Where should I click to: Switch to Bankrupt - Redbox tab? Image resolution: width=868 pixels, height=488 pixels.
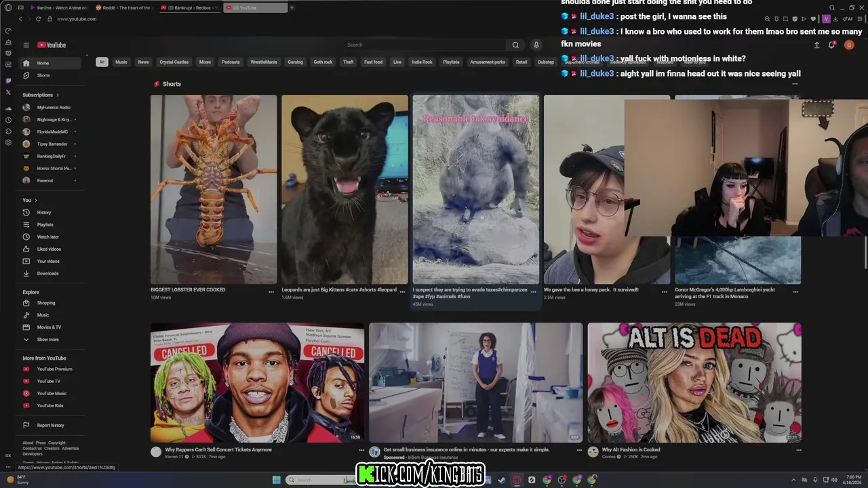click(x=189, y=7)
